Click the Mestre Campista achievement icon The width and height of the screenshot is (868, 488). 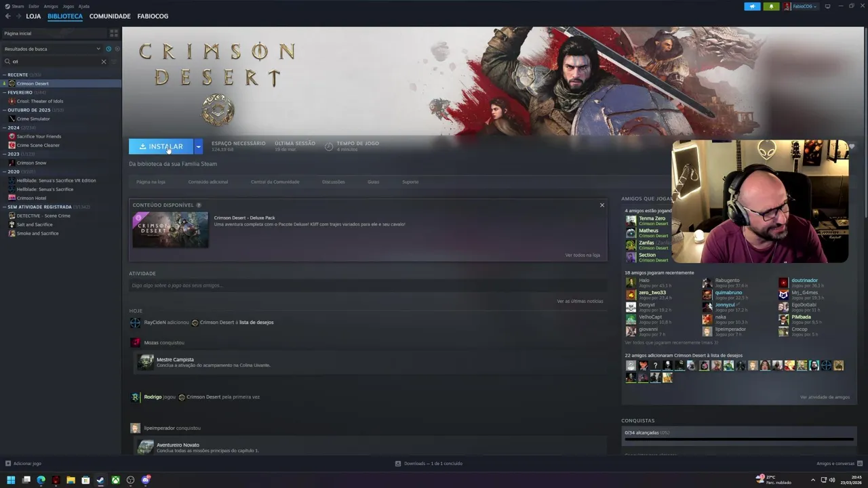point(145,362)
